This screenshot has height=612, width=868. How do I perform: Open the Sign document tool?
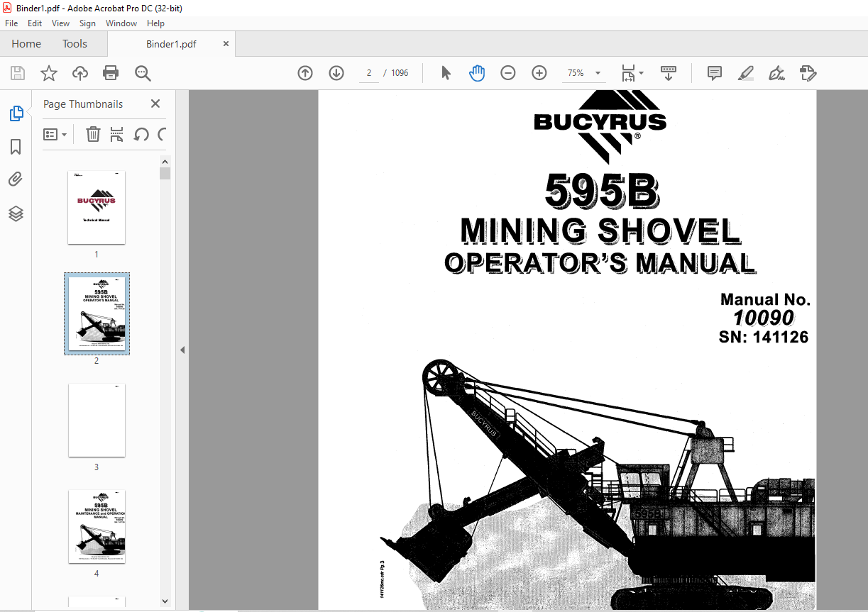click(x=776, y=73)
